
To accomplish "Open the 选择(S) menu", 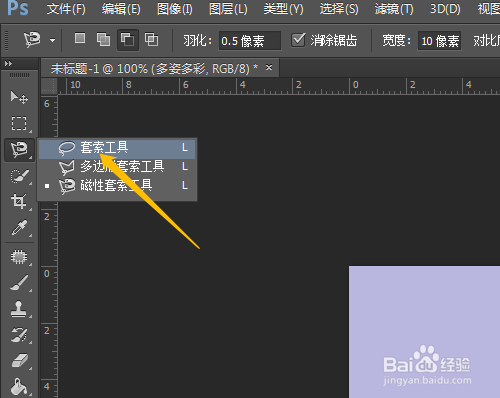I will coord(339,9).
